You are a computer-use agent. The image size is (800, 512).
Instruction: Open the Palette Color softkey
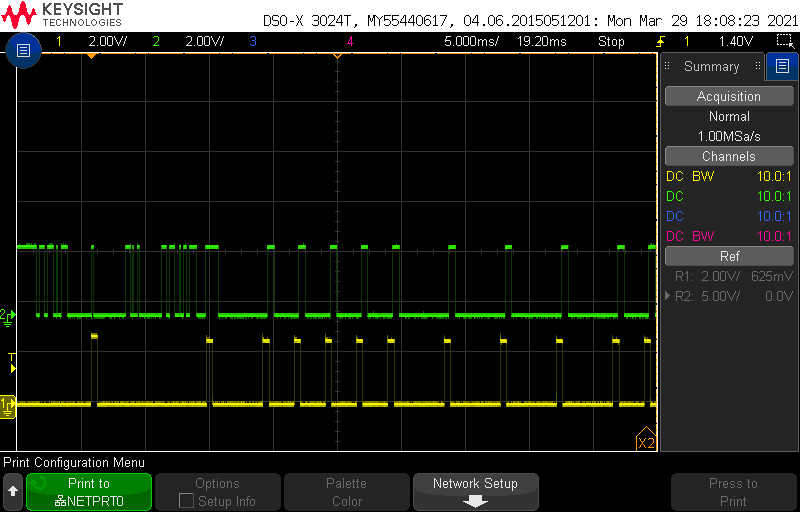(x=346, y=492)
